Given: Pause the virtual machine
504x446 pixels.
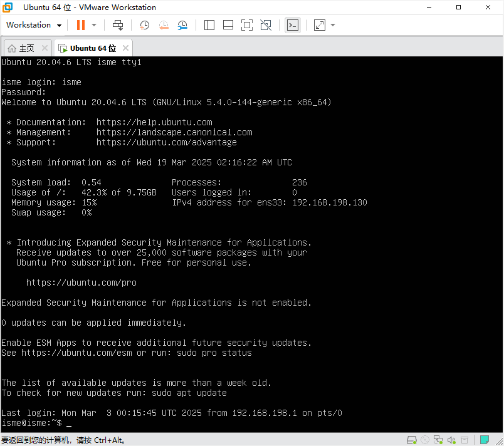Looking at the screenshot, I should 81,25.
